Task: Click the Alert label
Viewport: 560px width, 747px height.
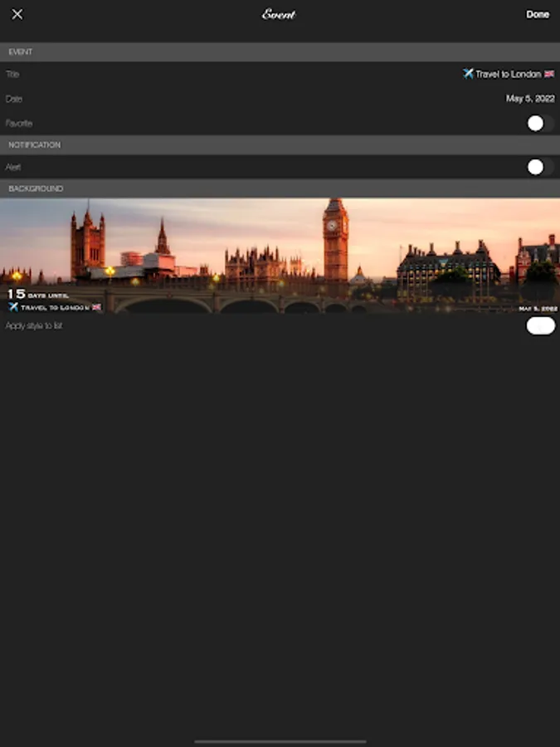Action: coord(12,167)
